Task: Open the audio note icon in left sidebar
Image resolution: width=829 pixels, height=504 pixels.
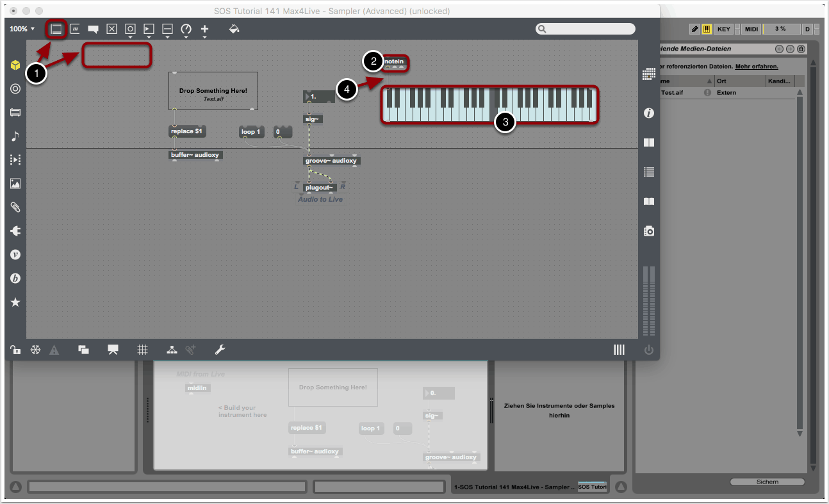Action: point(15,136)
